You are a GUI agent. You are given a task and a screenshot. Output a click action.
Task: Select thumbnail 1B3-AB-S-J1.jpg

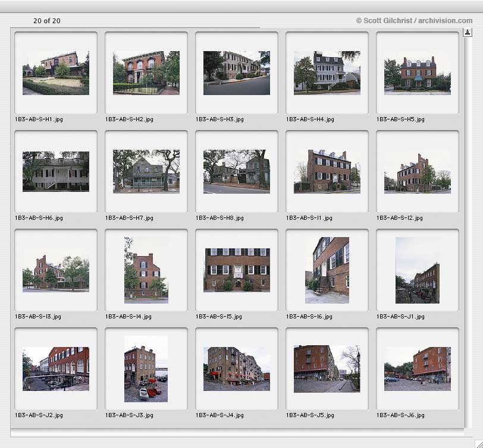coord(418,270)
